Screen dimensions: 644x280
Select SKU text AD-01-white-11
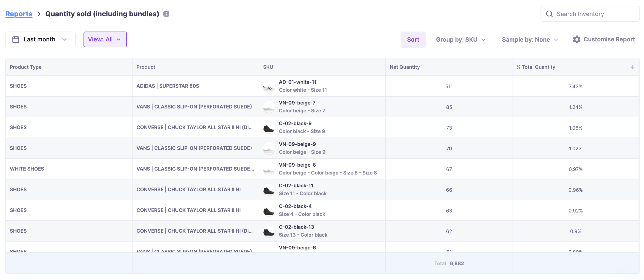coord(298,82)
